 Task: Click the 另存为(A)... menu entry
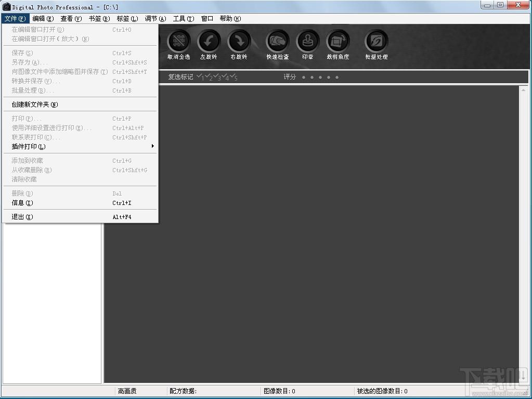80,62
